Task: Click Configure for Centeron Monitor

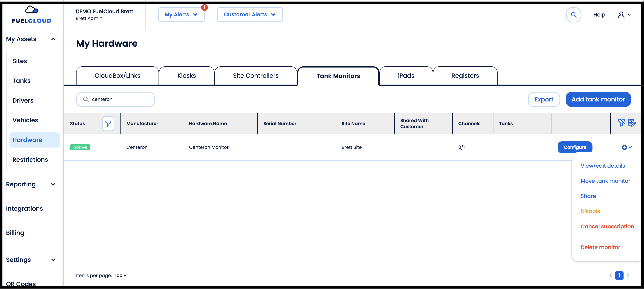Action: click(x=575, y=147)
